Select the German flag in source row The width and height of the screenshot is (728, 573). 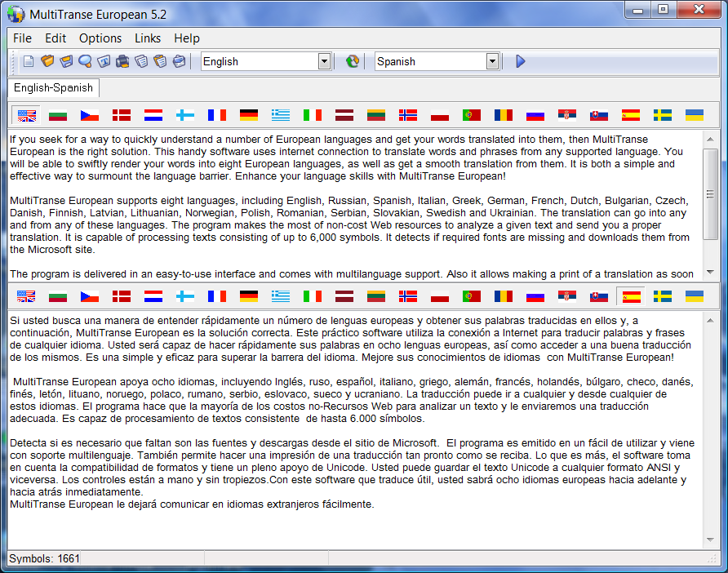(x=249, y=115)
